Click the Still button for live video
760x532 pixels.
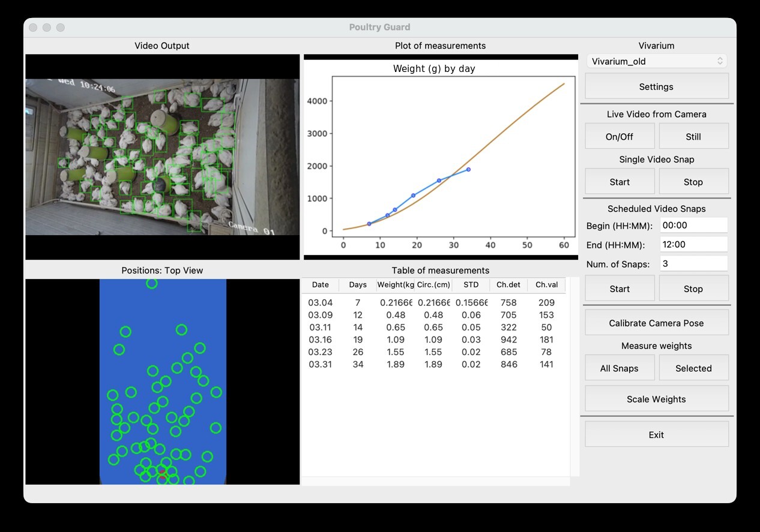point(693,136)
